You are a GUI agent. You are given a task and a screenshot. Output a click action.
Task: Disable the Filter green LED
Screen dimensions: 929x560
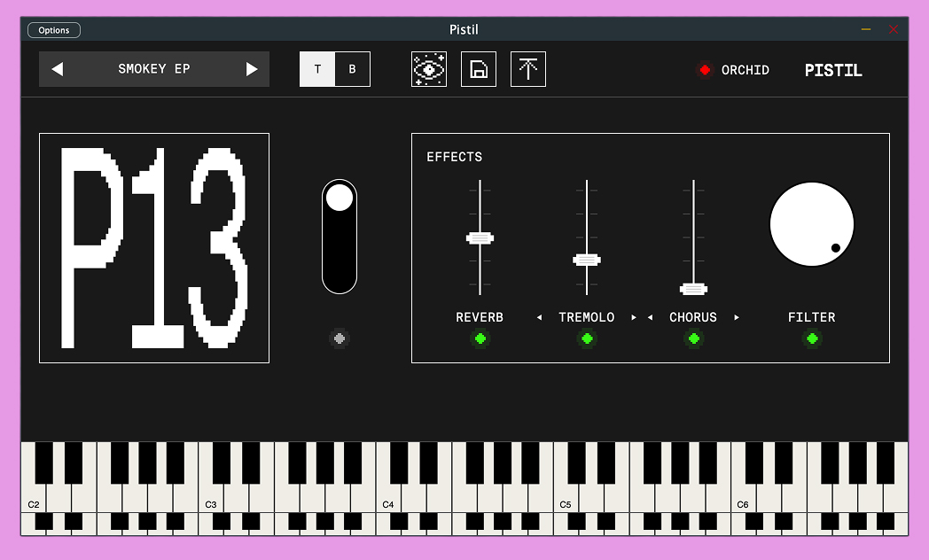pyautogui.click(x=812, y=338)
